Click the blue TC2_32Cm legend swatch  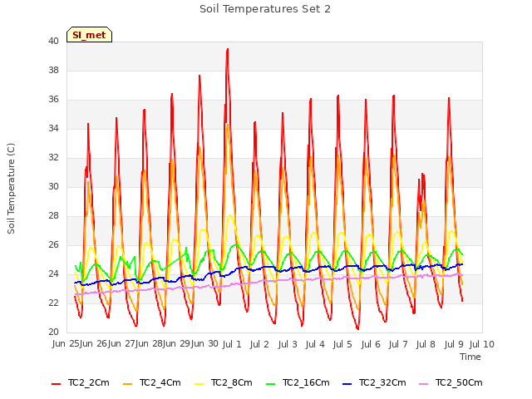click(x=347, y=384)
